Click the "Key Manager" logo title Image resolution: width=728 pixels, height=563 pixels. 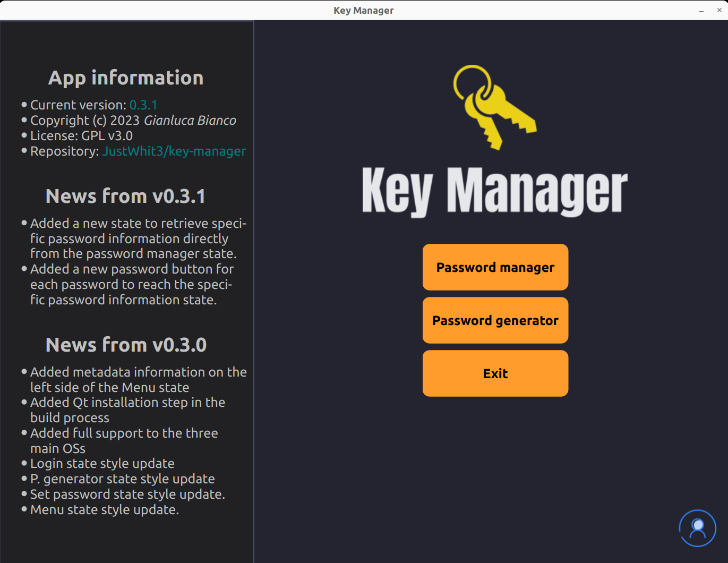coord(494,191)
